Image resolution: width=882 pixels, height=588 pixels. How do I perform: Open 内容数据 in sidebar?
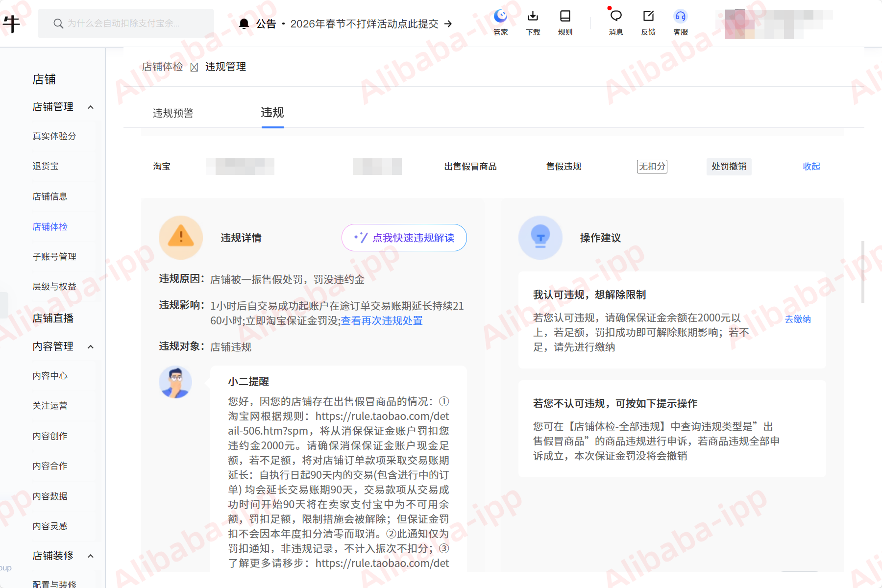[x=50, y=496]
